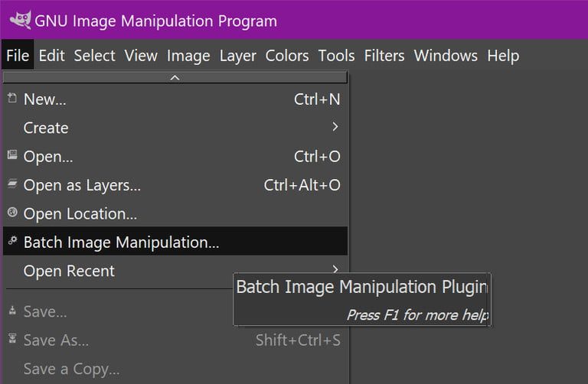Click the New document icon
The width and height of the screenshot is (588, 384).
[x=11, y=99]
